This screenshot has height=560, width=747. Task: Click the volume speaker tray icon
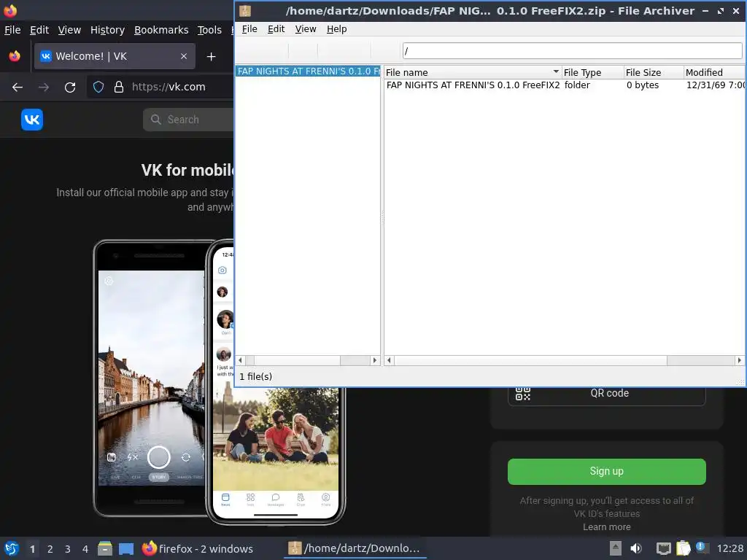click(x=636, y=548)
